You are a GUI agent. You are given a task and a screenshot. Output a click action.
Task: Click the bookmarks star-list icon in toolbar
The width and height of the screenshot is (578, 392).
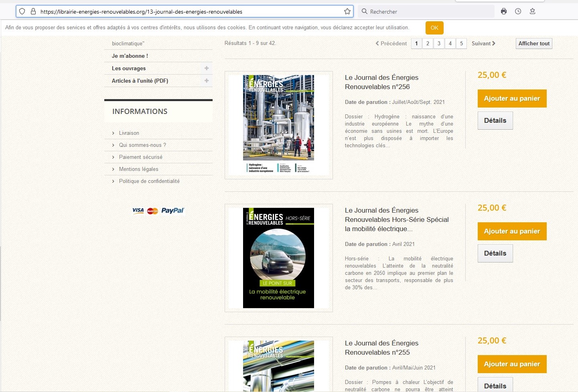pyautogui.click(x=533, y=11)
